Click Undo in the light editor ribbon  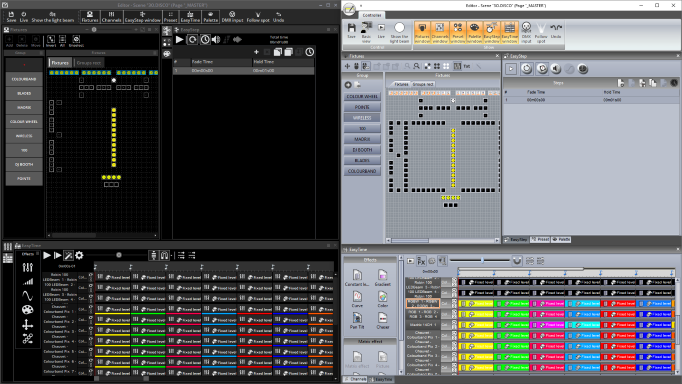pos(556,32)
